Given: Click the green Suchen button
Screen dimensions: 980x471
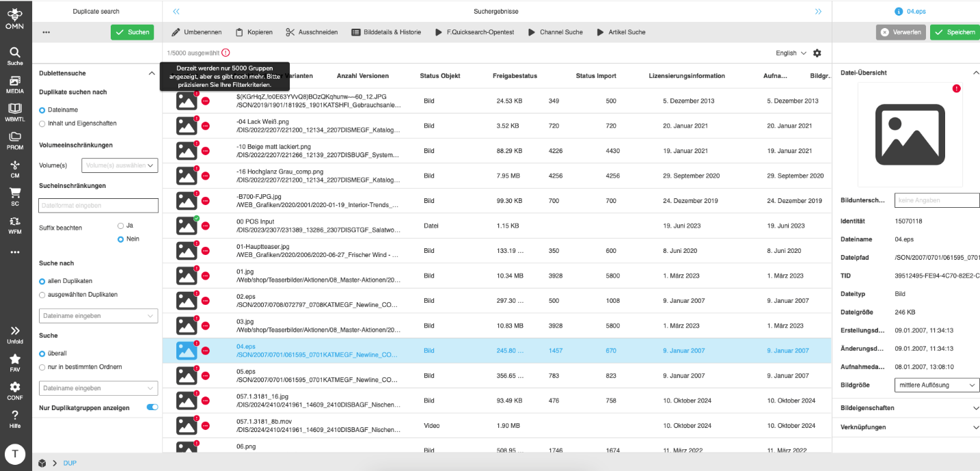Looking at the screenshot, I should point(133,32).
